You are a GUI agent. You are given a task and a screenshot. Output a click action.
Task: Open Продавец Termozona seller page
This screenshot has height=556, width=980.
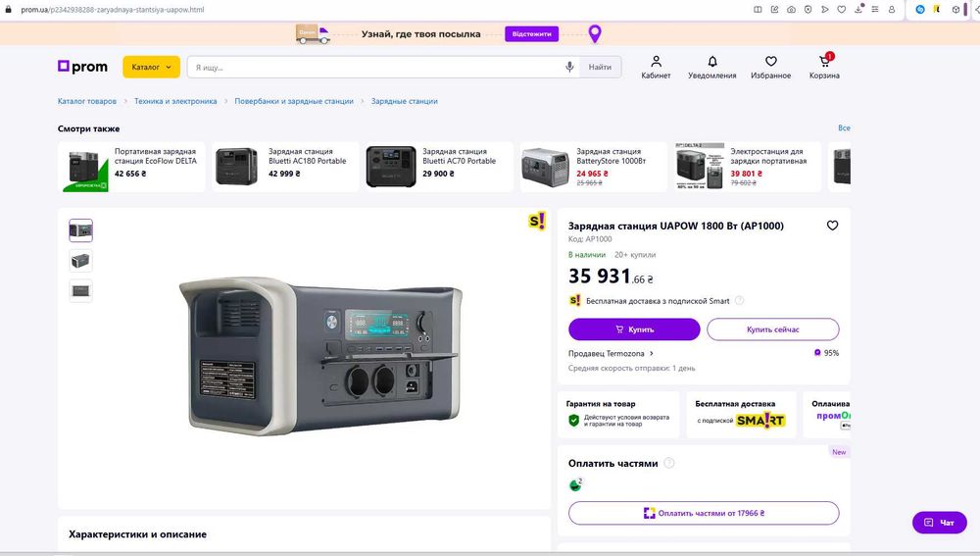[x=606, y=353]
